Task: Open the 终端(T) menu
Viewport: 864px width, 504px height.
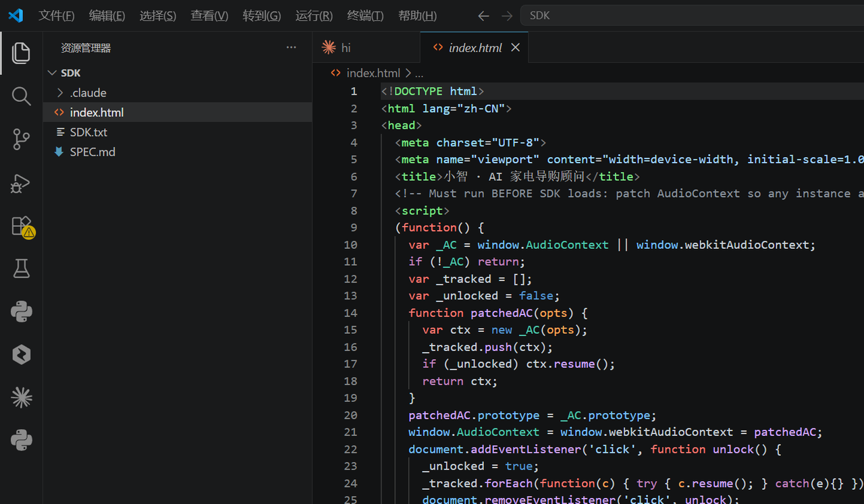Action: point(365,16)
